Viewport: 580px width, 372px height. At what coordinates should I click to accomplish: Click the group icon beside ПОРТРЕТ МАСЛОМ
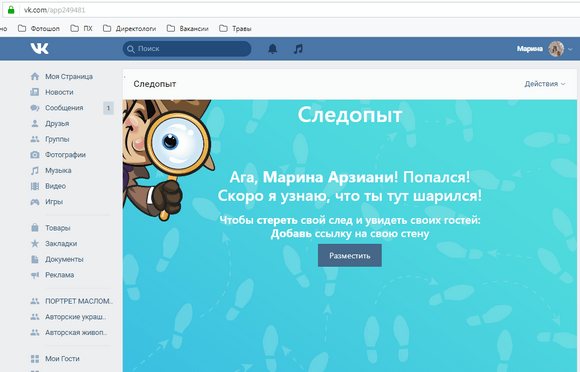[35, 301]
